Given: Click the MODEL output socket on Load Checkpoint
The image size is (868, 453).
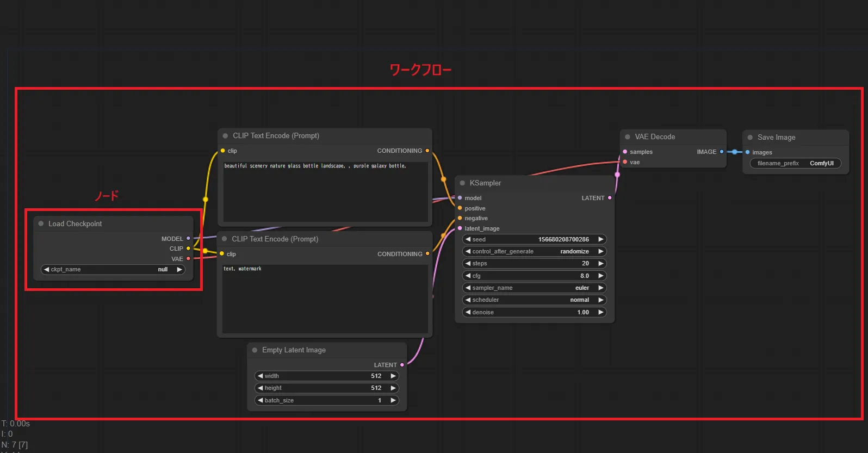Looking at the screenshot, I should [188, 238].
